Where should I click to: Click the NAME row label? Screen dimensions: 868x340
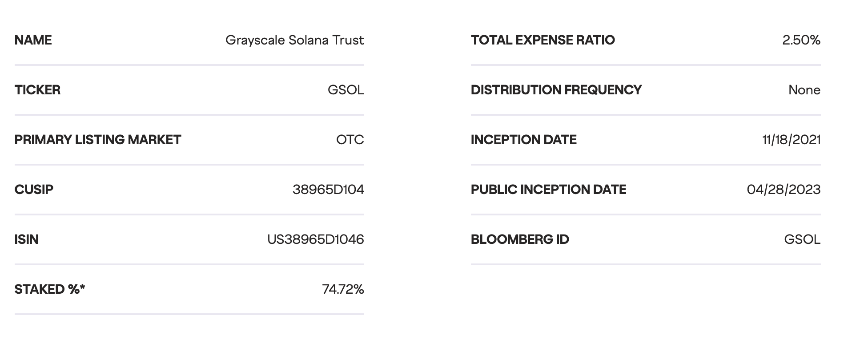[x=33, y=40]
